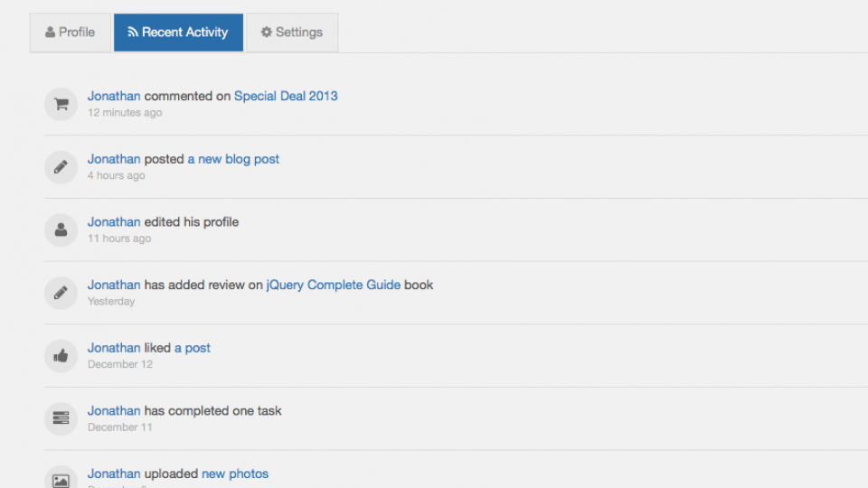This screenshot has height=488, width=868.
Task: Click the thumbs-up icon beside liked a post
Action: click(61, 356)
